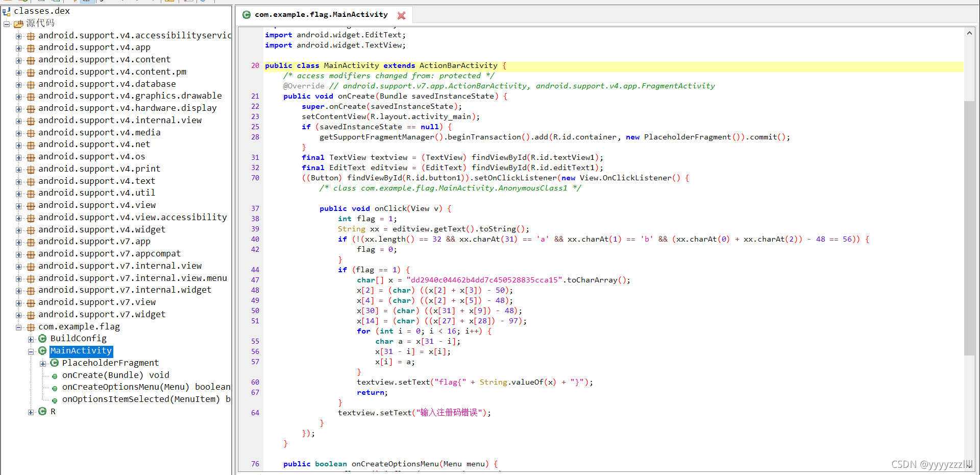Select MainActivity in the class tree
Screen dimensions: 980x475
(81, 351)
